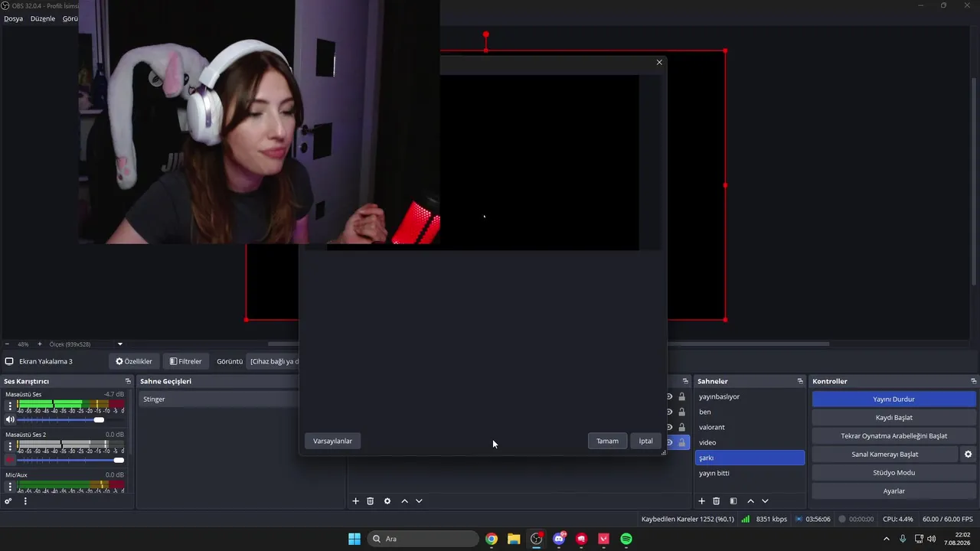This screenshot has height=551, width=980.
Task: Open Discord from the taskbar
Action: (x=559, y=539)
